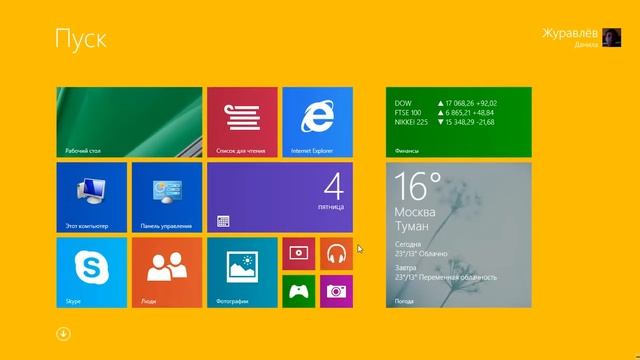
Task: Launch the Internet Explorer tile
Action: 318,122
